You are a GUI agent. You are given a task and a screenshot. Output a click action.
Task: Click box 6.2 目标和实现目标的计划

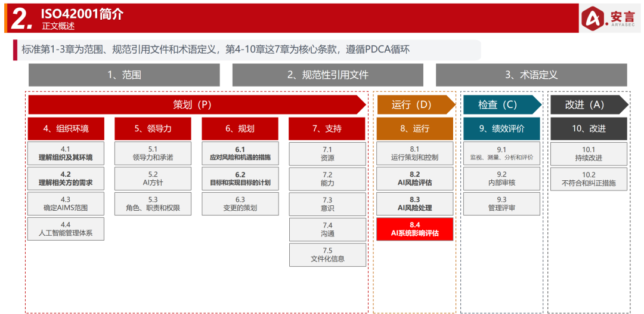(x=240, y=178)
